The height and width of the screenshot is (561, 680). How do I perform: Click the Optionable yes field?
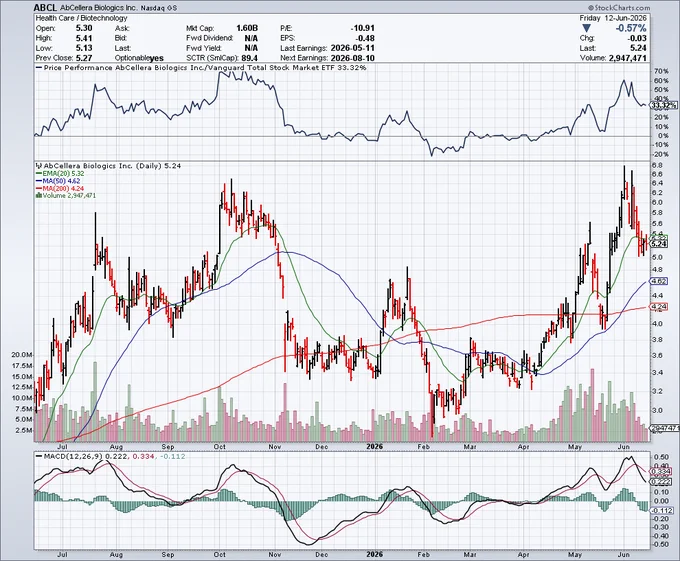click(x=139, y=58)
